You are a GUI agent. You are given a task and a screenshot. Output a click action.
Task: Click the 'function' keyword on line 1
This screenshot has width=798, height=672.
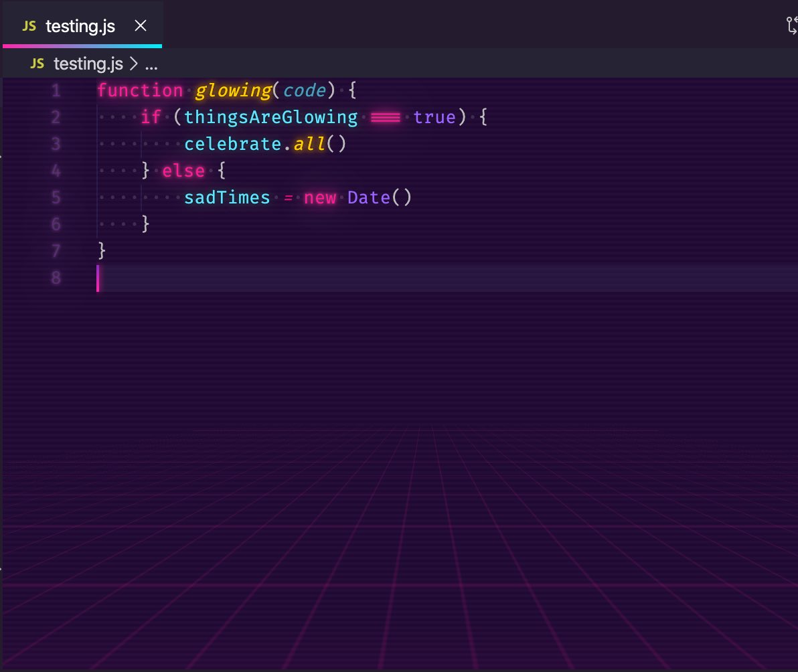point(140,90)
